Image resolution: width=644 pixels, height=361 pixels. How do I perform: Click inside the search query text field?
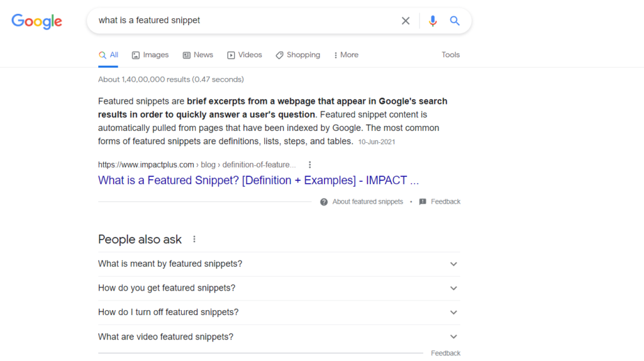tap(247, 21)
